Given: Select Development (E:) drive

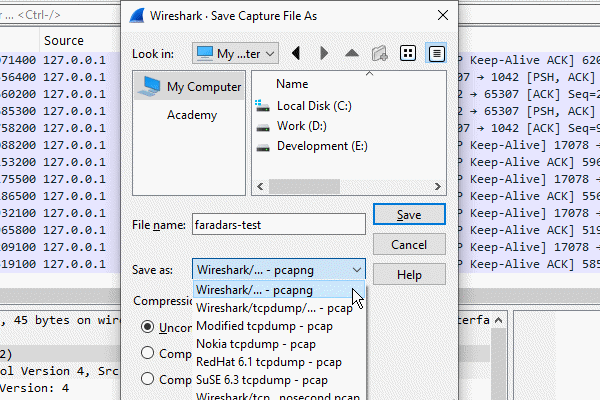Looking at the screenshot, I should click(x=322, y=146).
